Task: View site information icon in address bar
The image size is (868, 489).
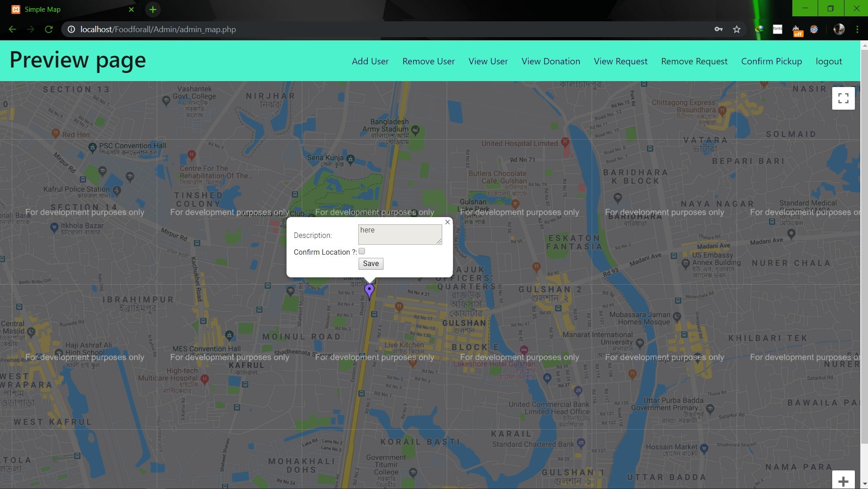Action: pos(71,29)
